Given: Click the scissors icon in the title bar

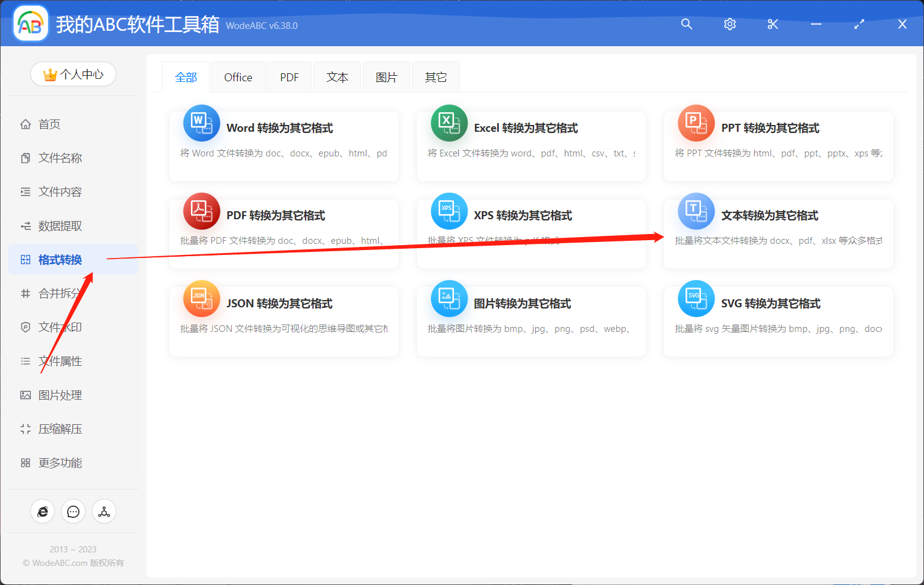Looking at the screenshot, I should (x=772, y=24).
